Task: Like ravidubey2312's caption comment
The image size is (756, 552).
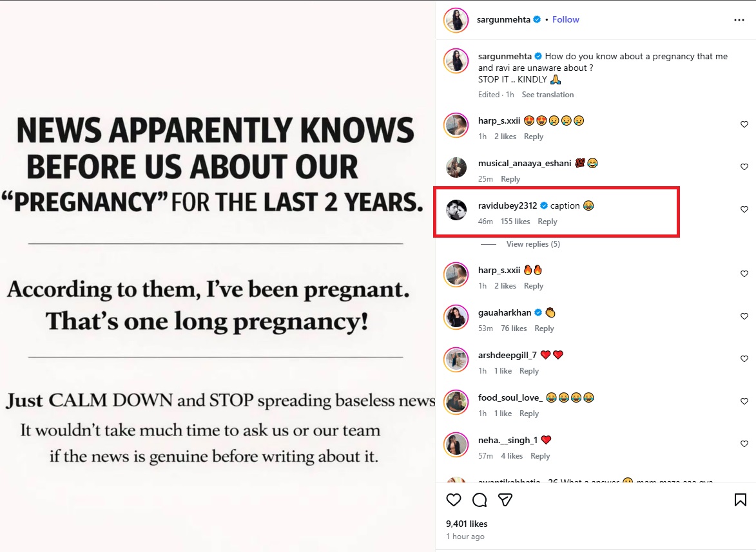Action: click(744, 209)
